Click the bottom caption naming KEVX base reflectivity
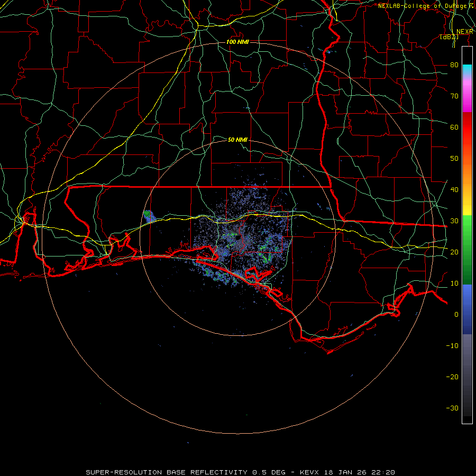Image resolution: width=476 pixels, height=476 pixels. (241, 472)
